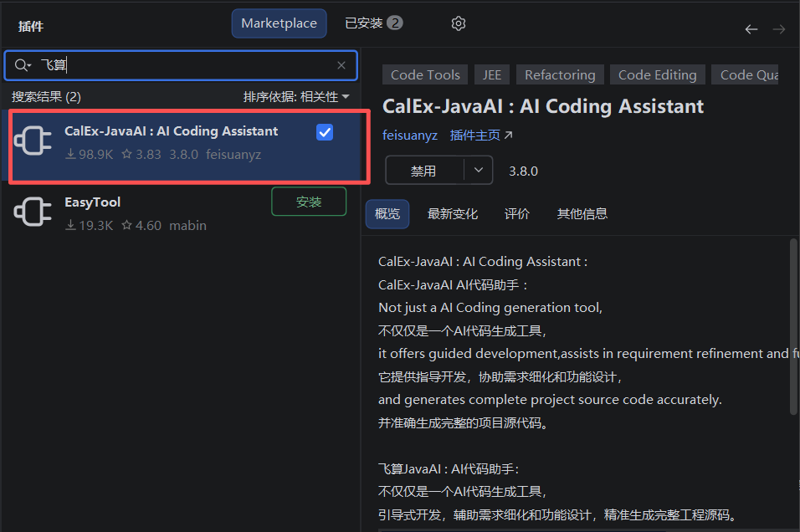
Task: Click the description vertical scrollbar
Action: pyautogui.click(x=792, y=326)
